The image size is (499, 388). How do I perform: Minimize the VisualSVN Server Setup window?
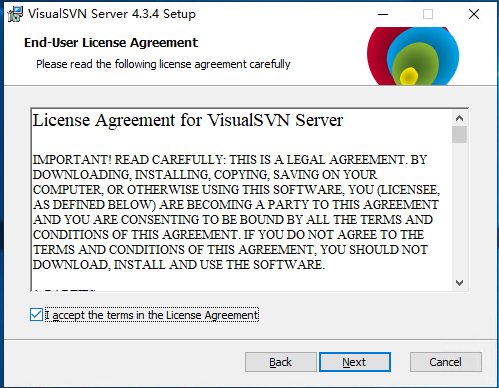(383, 14)
